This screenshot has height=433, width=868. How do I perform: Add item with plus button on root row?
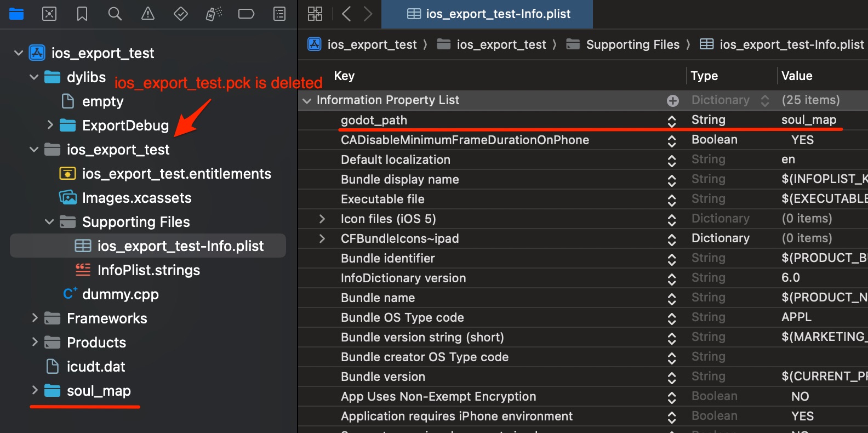pos(673,101)
